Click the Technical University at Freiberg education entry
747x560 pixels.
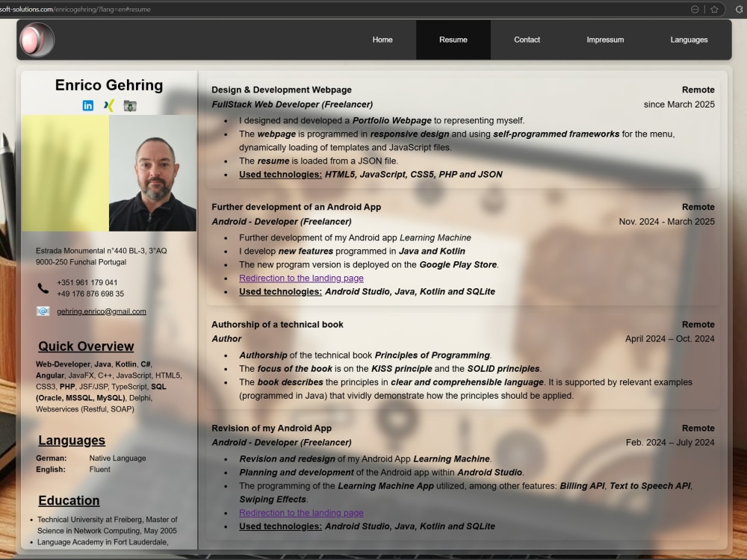click(x=107, y=525)
